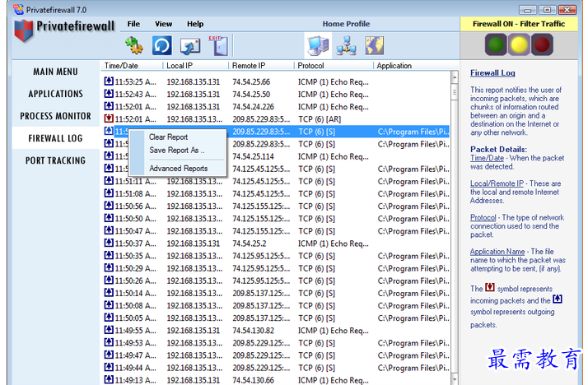
Task: Click outgoing packet icon of 11:52:43 row
Action: pyautogui.click(x=109, y=94)
